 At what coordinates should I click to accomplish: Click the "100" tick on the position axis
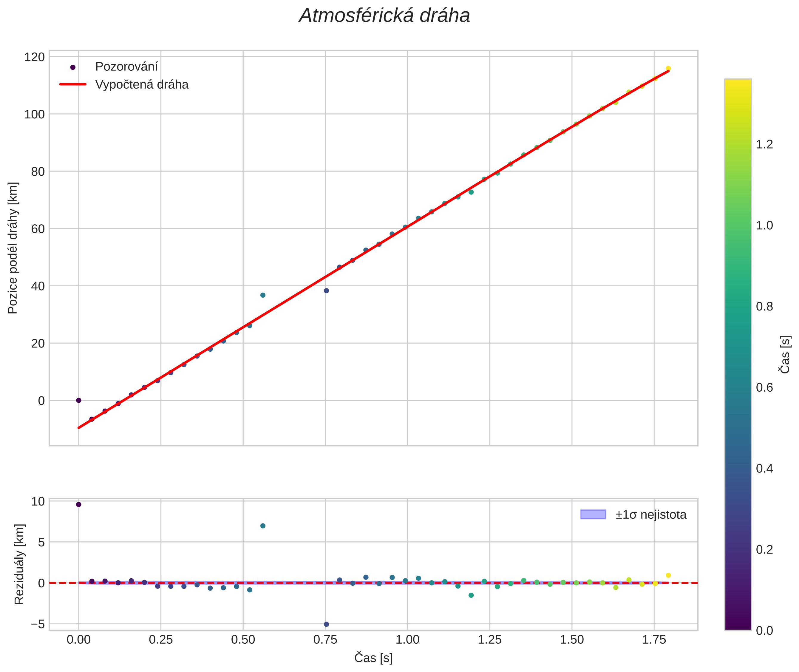34,114
